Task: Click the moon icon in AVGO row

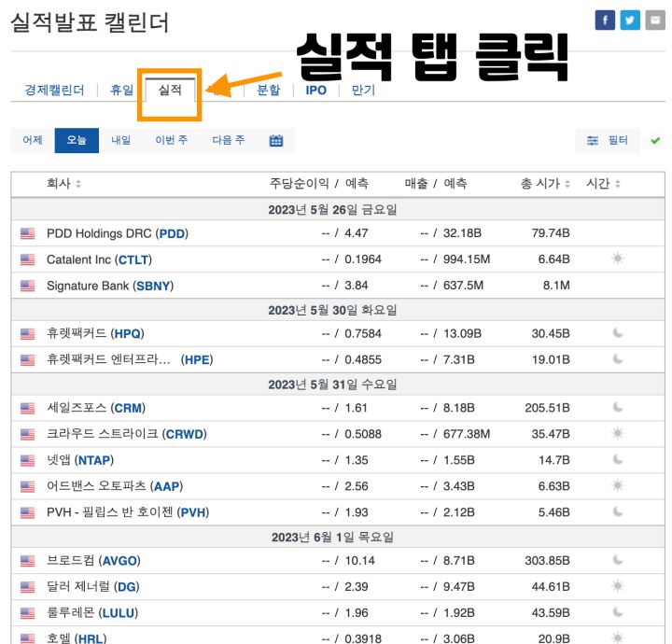Action: click(618, 560)
